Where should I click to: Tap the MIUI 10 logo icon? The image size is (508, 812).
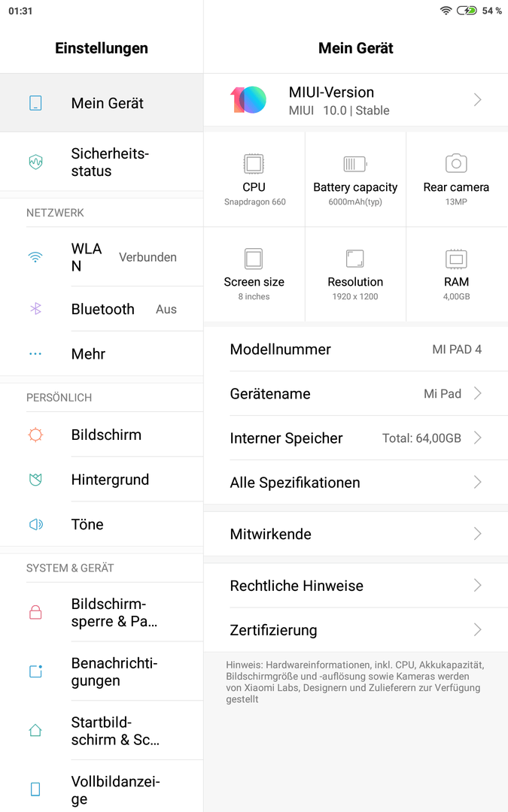click(248, 99)
